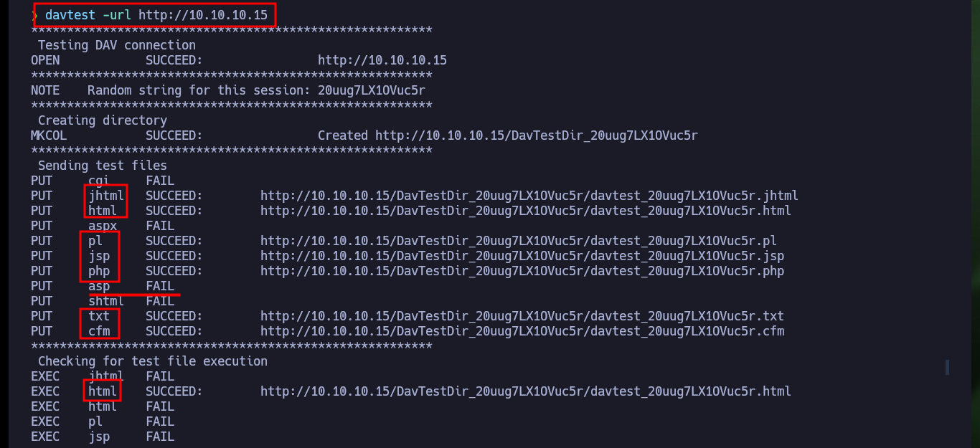Click the random session string 20uug7LX1OVuc5r
The width and height of the screenshot is (980, 448).
pyautogui.click(x=372, y=90)
